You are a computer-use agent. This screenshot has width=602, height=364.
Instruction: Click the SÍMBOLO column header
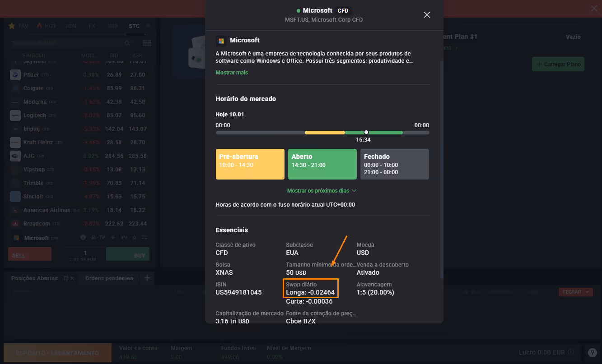click(33, 56)
